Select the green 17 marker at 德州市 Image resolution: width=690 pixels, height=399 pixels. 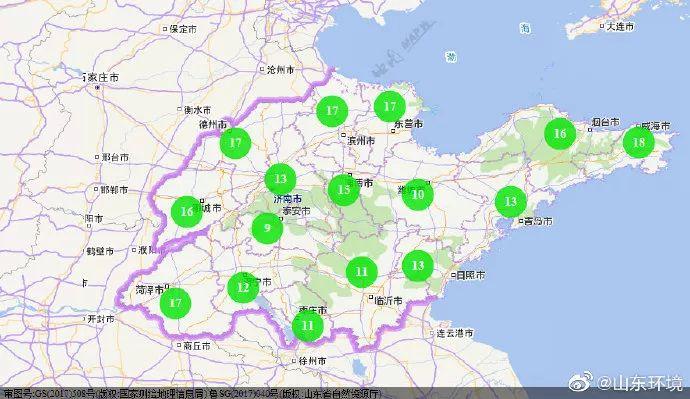tap(235, 143)
